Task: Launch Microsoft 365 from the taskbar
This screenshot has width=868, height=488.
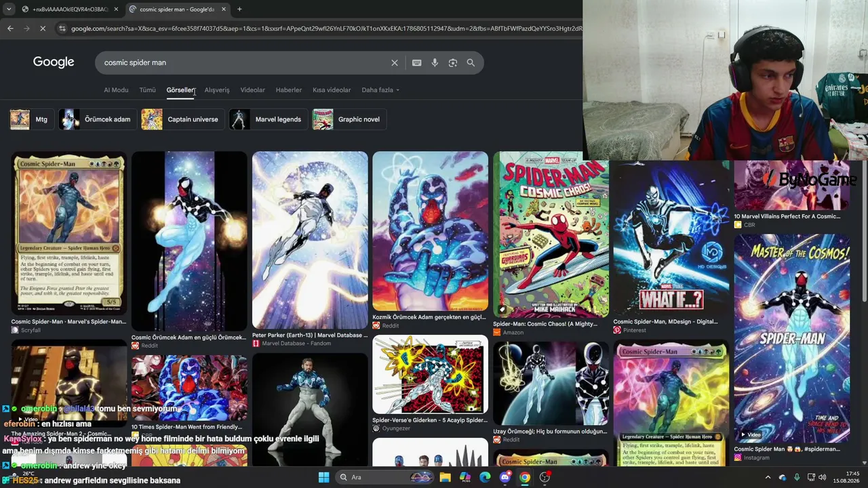Action: (x=465, y=477)
